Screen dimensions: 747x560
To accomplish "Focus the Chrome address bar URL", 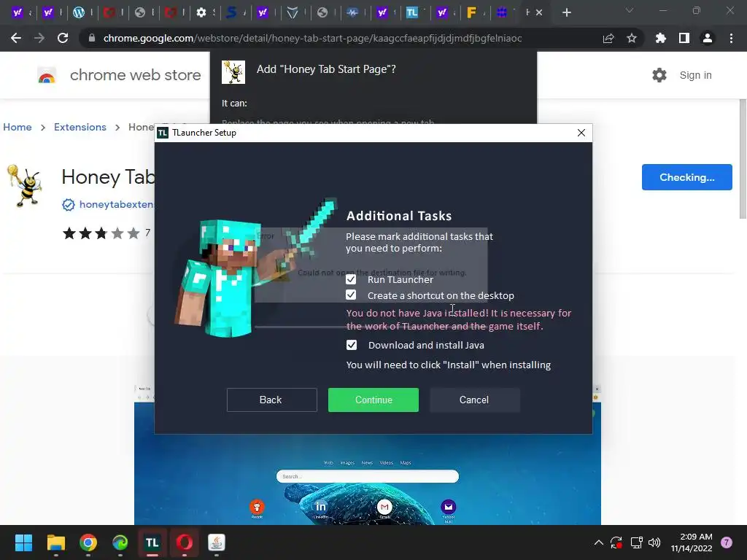I will 312,38.
